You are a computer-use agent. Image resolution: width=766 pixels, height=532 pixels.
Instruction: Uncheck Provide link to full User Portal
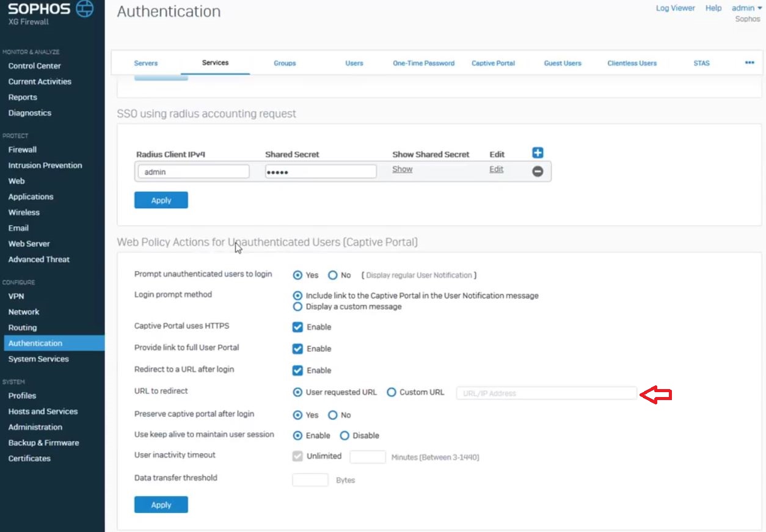tap(297, 349)
